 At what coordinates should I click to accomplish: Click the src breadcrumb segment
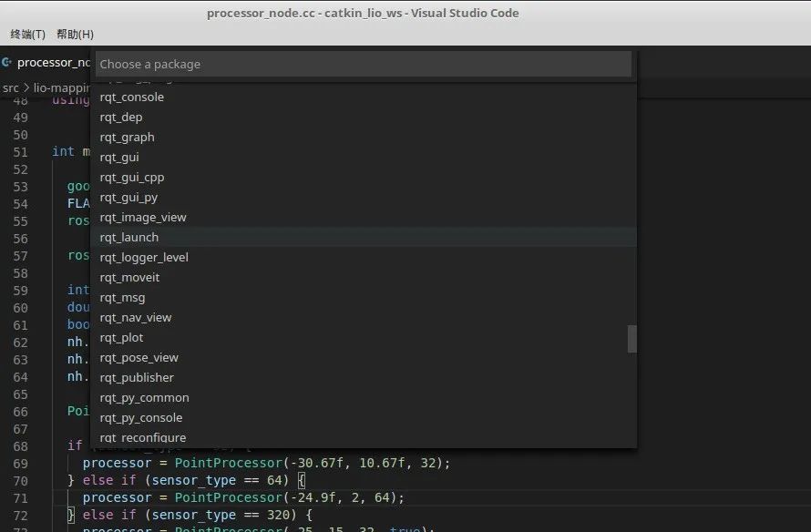click(x=11, y=87)
